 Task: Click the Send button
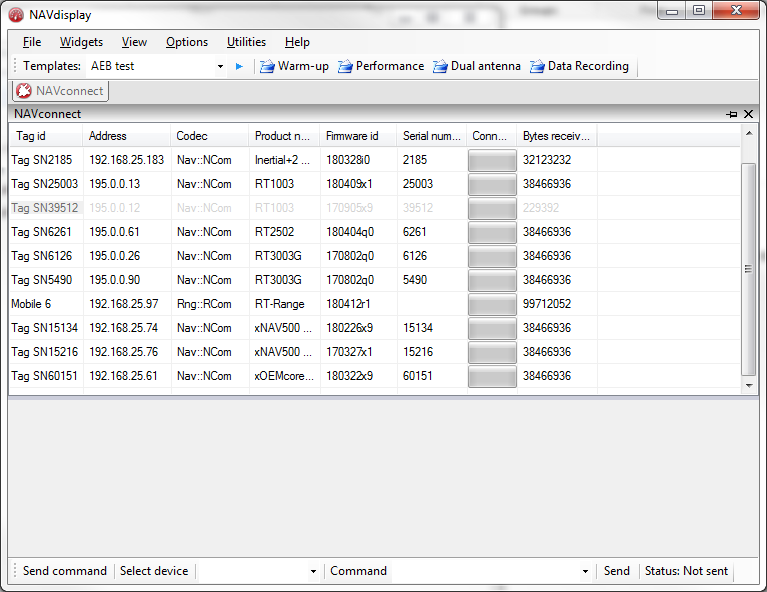(616, 571)
